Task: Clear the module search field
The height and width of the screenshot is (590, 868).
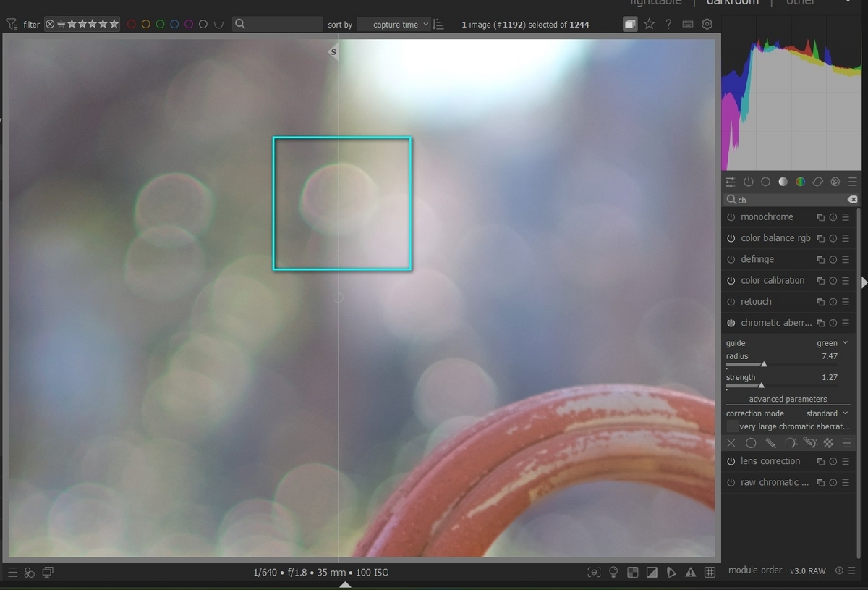Action: 852,200
